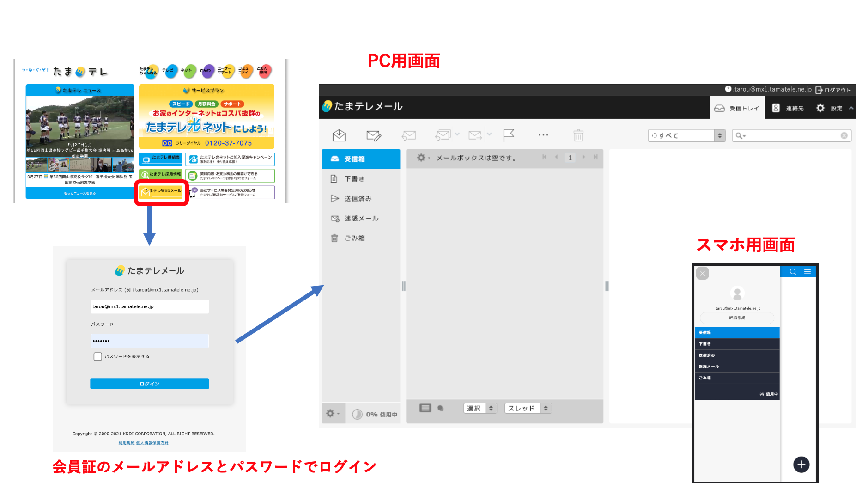Go to next page of mail list
The width and height of the screenshot is (868, 489).
tap(583, 157)
